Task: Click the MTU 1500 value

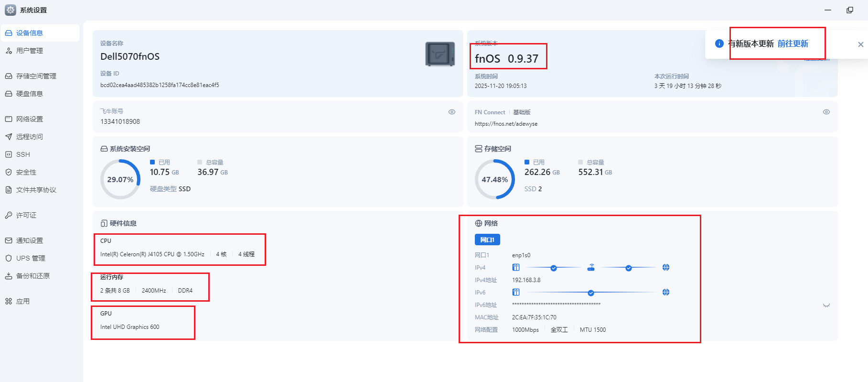Action: pos(593,330)
